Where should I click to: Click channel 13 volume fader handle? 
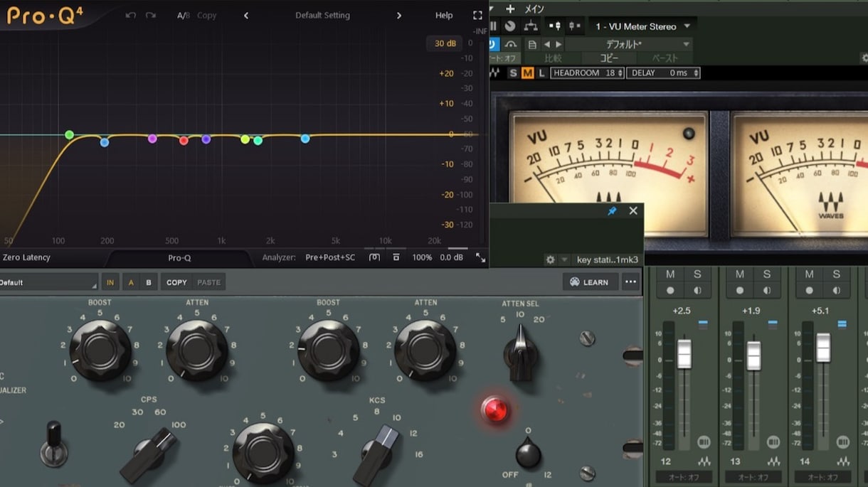753,355
